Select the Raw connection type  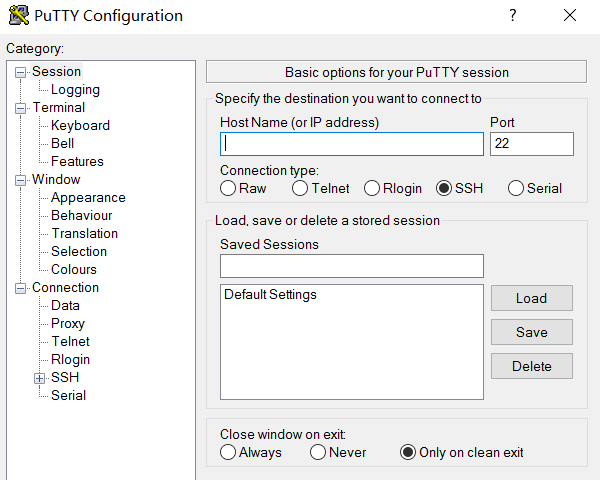click(x=228, y=188)
